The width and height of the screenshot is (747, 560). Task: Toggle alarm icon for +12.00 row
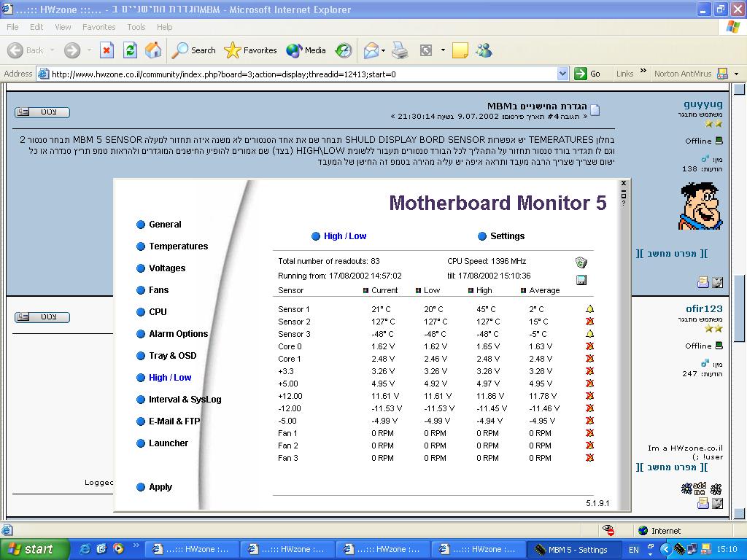(589, 396)
